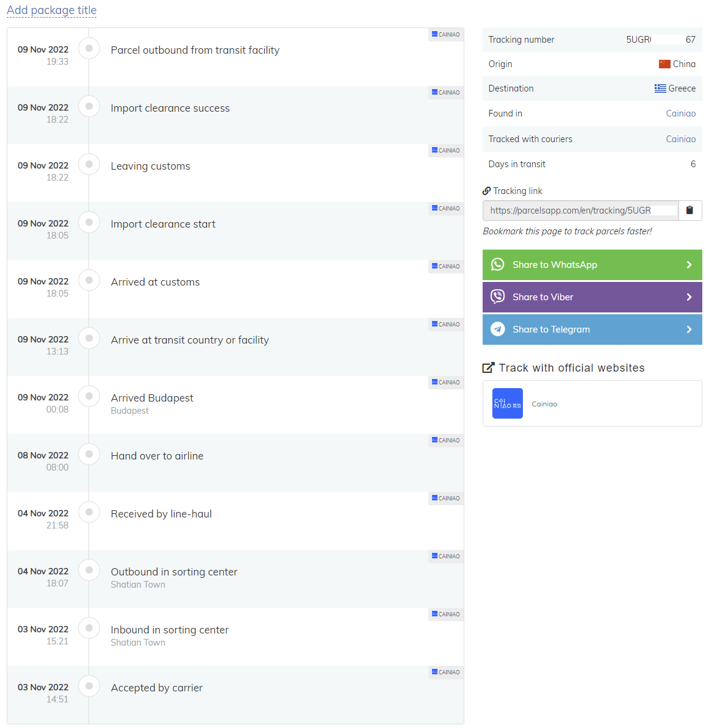
Task: Click Cainiao badge on Received by line-haul row
Action: pyautogui.click(x=446, y=498)
